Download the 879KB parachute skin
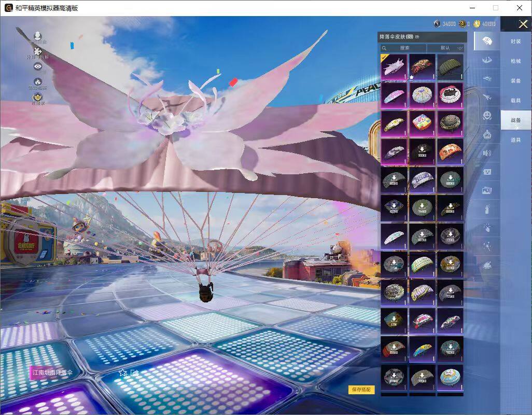This screenshot has height=415, width=532. click(x=394, y=377)
